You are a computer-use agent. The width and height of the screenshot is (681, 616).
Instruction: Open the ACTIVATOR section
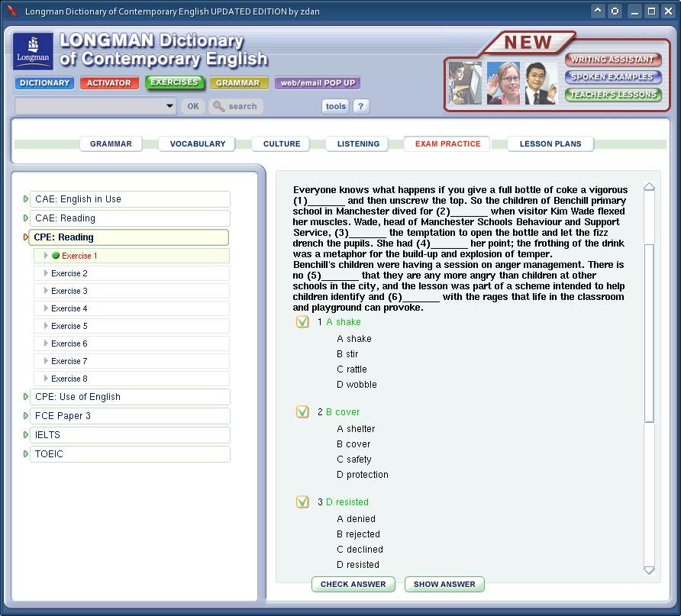coord(109,83)
